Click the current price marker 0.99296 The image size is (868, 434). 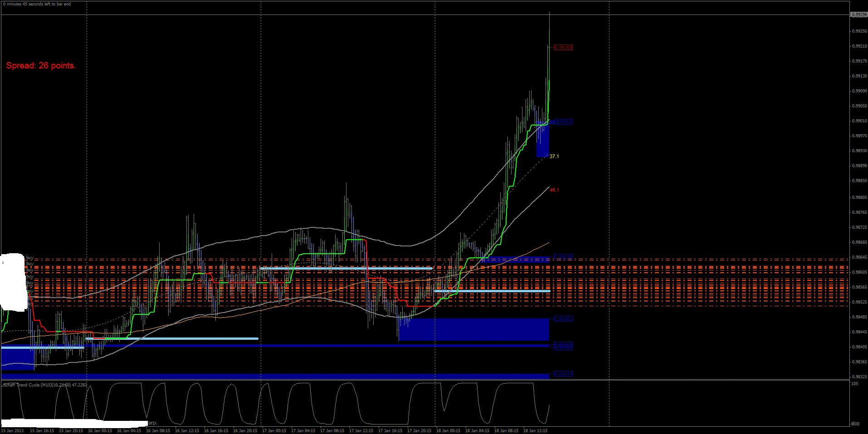coord(859,14)
